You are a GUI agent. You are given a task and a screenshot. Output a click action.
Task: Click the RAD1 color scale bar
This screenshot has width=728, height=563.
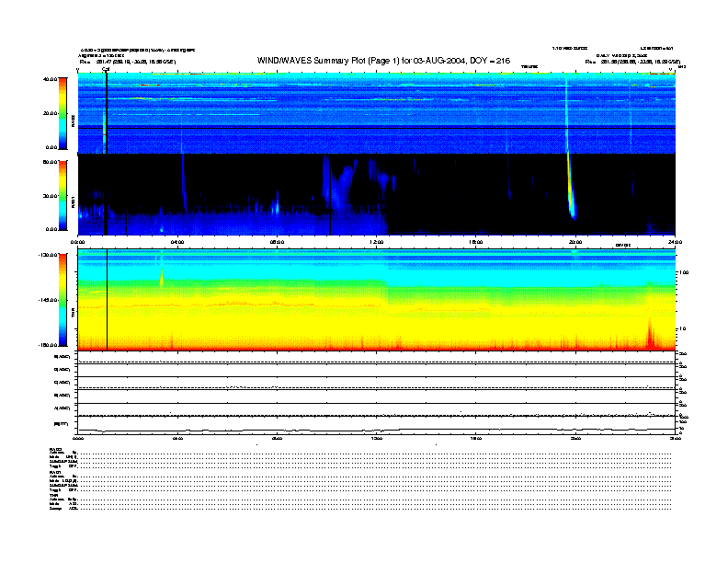(x=63, y=195)
